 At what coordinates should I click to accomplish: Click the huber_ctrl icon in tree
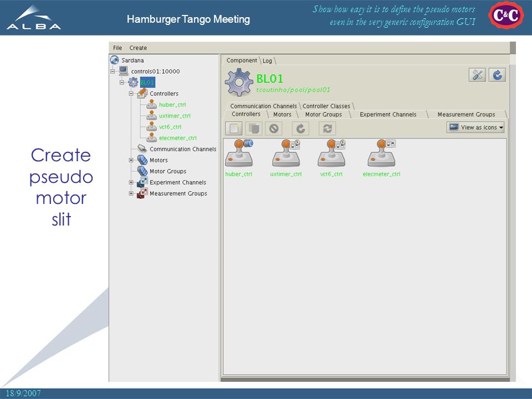point(151,104)
